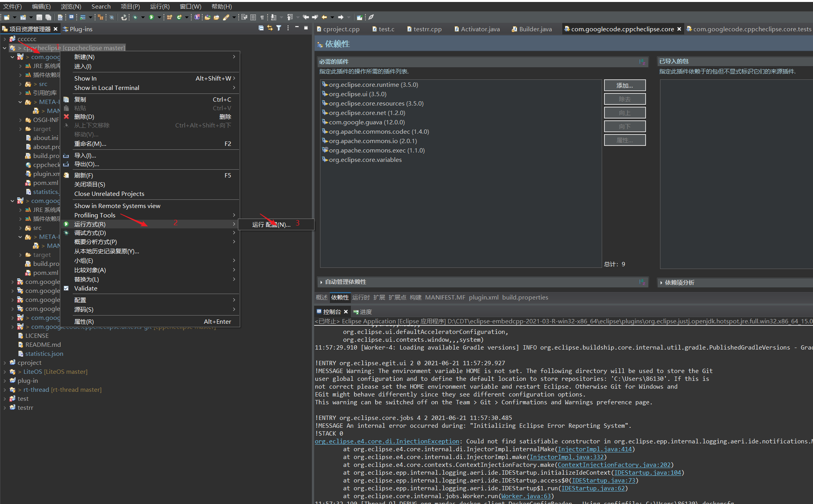Viewport: 813px width, 504px height.
Task: Expand the cproject tree node
Action: [x=5, y=363]
